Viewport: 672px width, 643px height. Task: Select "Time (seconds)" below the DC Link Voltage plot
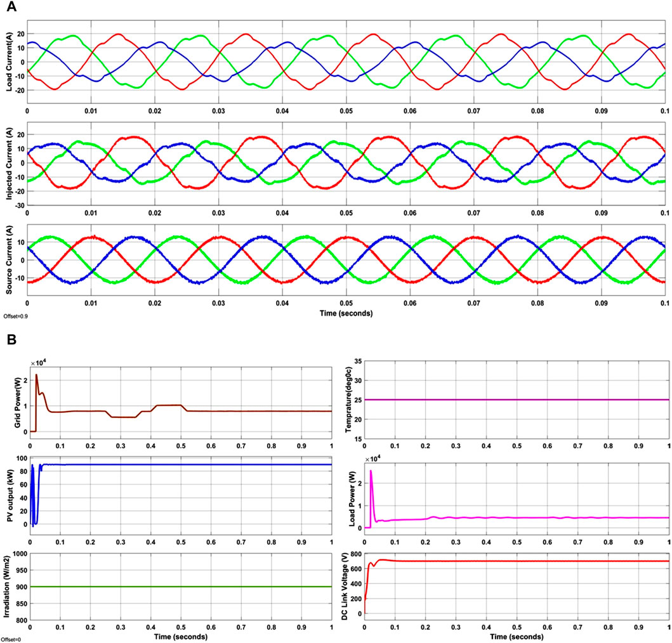(517, 637)
